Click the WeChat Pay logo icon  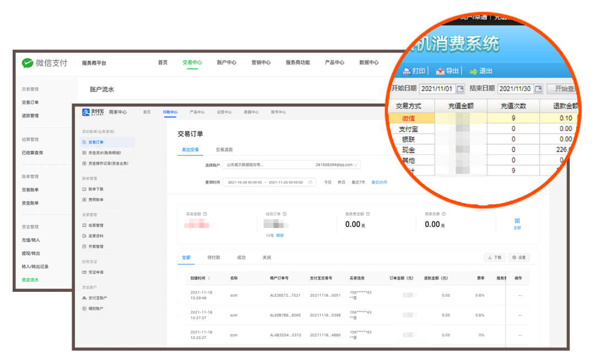click(28, 63)
